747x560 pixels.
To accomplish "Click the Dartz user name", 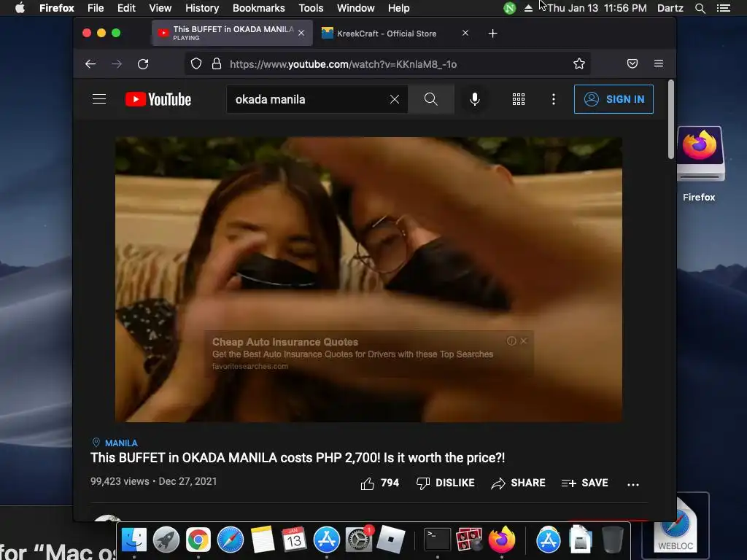I will [x=670, y=8].
